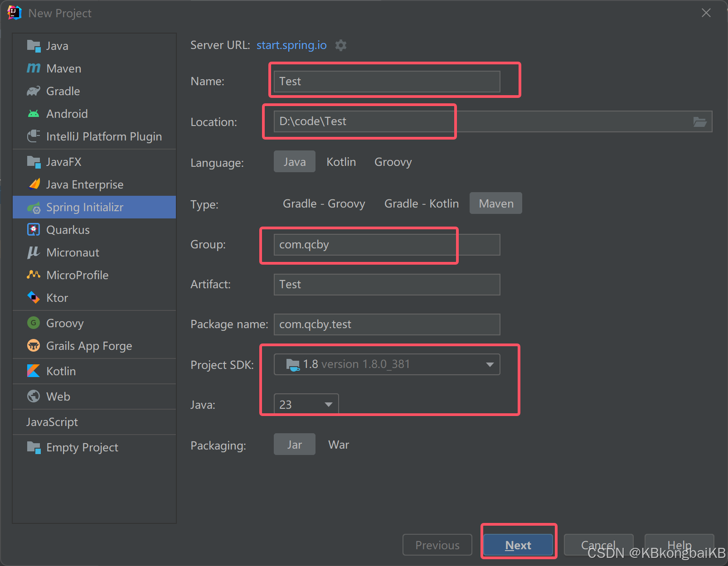Open the Java version dropdown
Screen dimensions: 728x566
pyautogui.click(x=306, y=404)
